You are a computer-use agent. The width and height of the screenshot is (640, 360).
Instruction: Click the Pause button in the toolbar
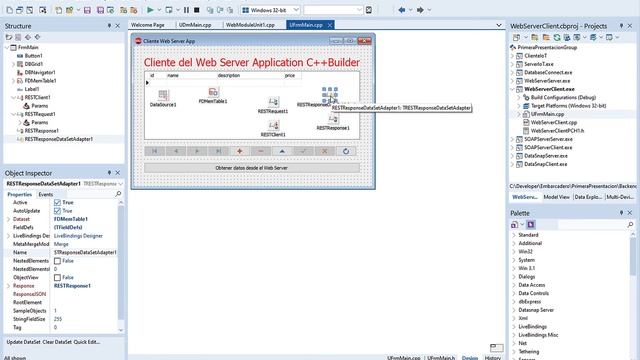pyautogui.click(x=186, y=10)
